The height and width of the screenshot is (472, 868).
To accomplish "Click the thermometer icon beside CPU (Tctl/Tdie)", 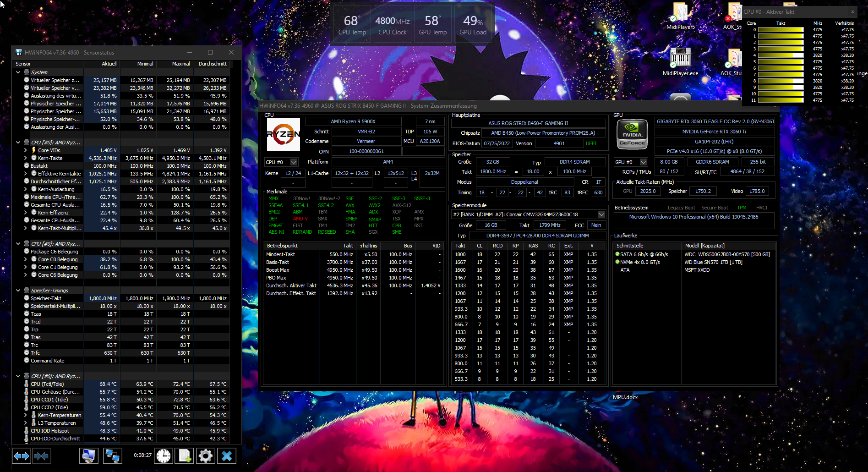I will 26,384.
